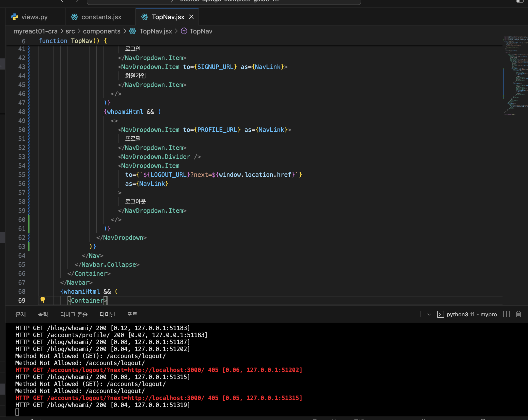This screenshot has height=420, width=528.
Task: Click the last red logout 405 terminal line
Action: (x=159, y=398)
